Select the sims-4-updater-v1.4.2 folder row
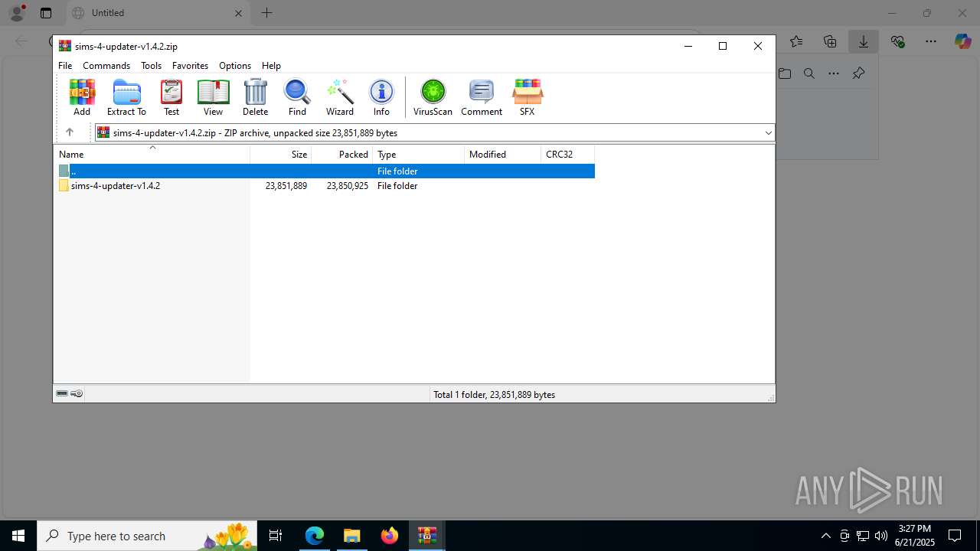Image resolution: width=980 pixels, height=551 pixels. click(324, 185)
